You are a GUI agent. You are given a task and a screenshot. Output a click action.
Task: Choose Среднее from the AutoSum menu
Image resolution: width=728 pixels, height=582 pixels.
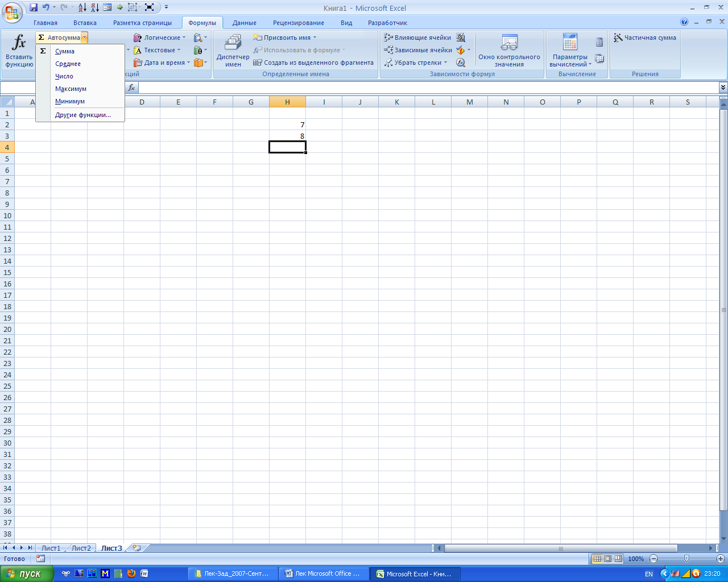point(80,64)
